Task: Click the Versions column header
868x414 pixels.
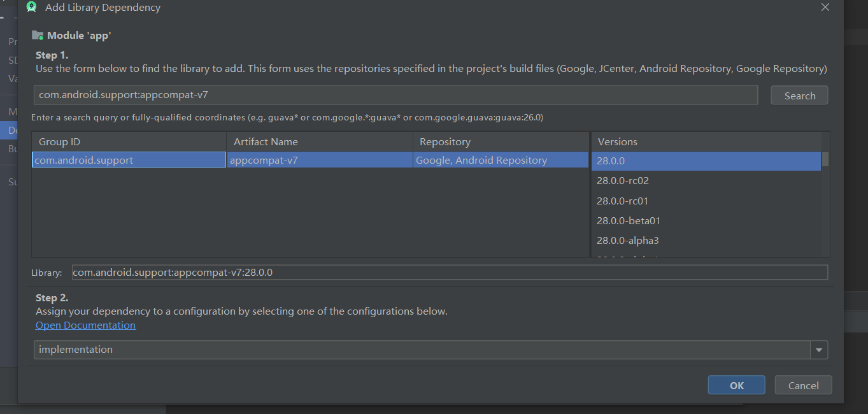Action: pos(706,141)
